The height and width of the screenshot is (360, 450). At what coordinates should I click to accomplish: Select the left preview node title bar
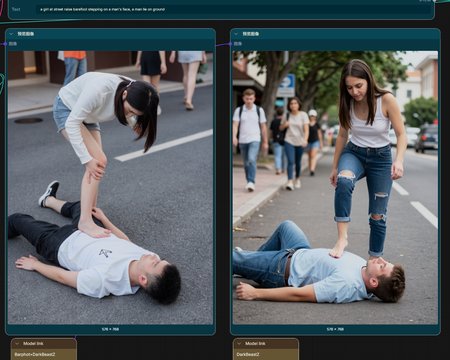tap(110, 34)
